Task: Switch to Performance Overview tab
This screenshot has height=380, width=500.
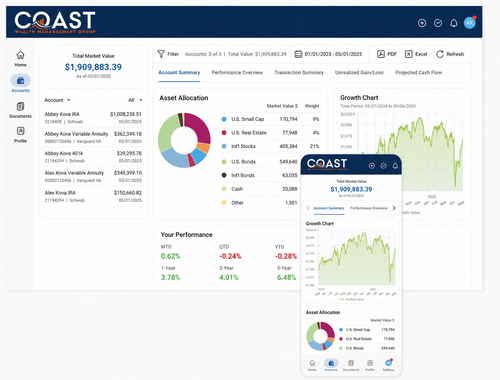Action: coord(237,73)
